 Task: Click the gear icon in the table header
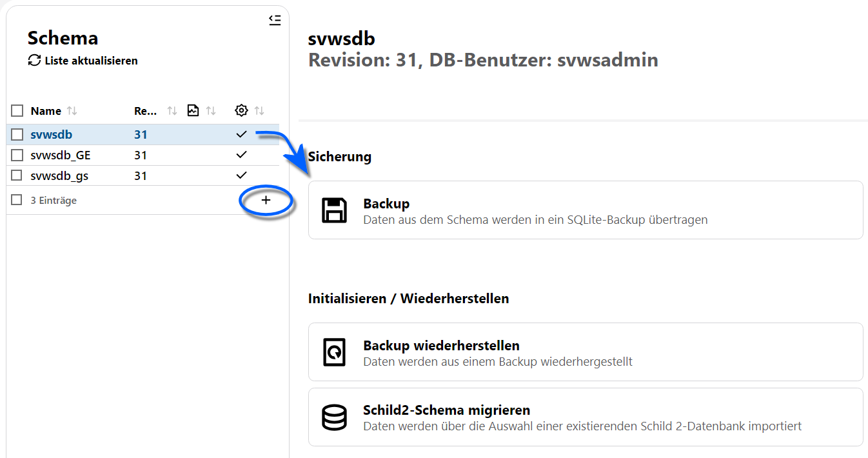point(241,110)
